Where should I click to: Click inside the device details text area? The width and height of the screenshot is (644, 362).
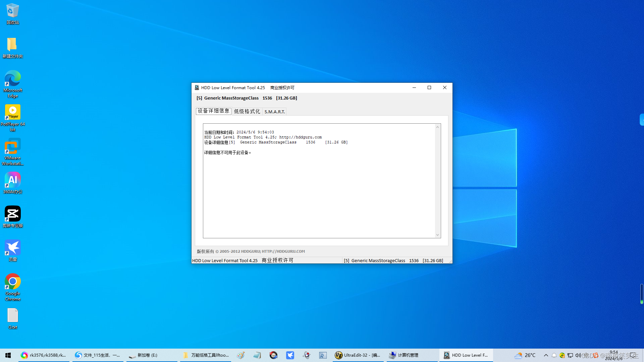click(x=319, y=194)
